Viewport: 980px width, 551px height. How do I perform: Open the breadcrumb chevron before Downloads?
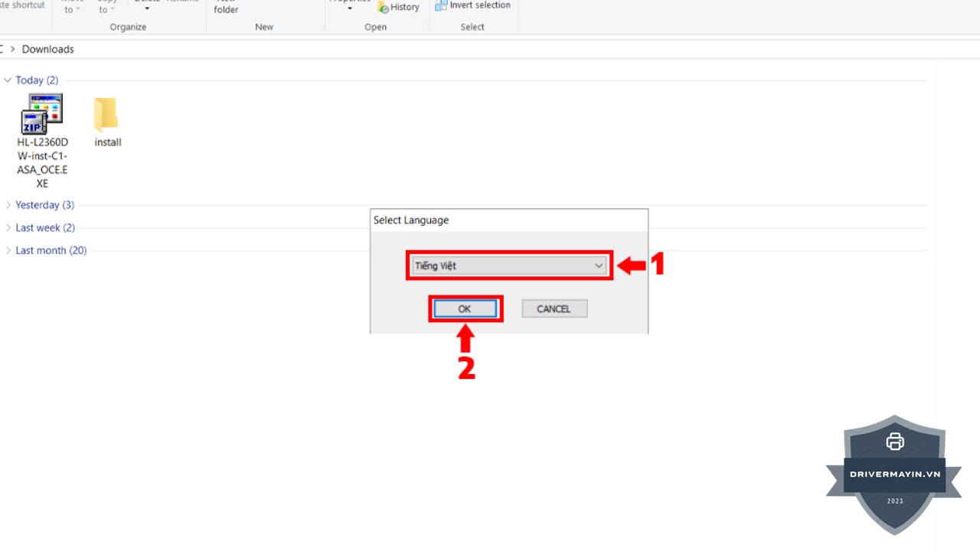click(x=12, y=49)
